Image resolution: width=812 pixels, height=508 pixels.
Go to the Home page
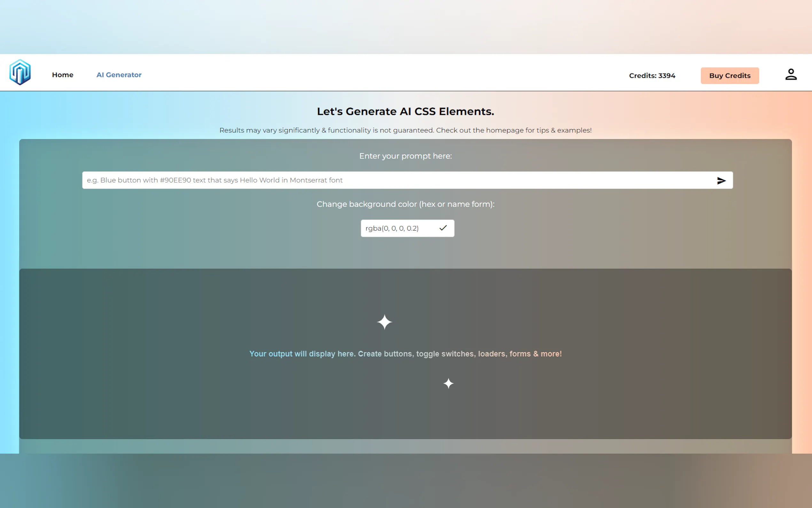click(x=62, y=75)
